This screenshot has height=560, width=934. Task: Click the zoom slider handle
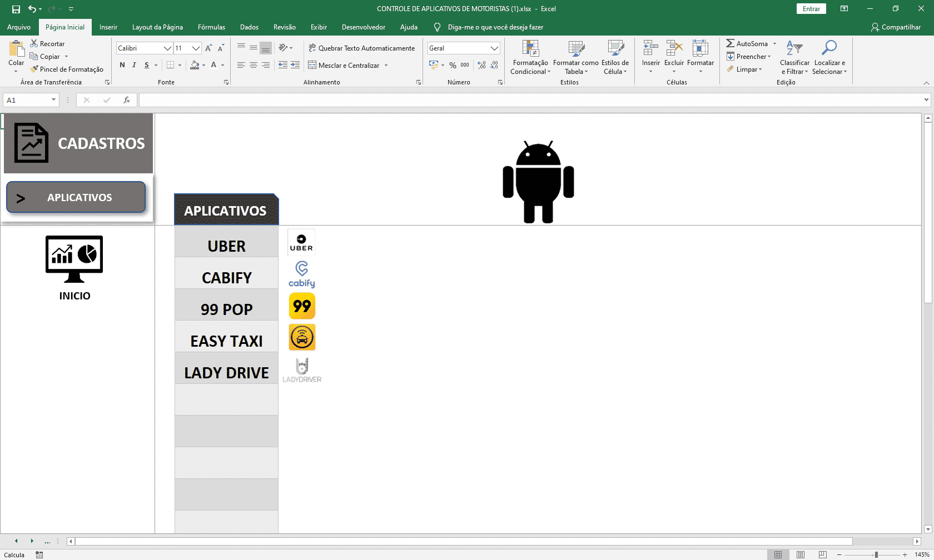point(876,554)
